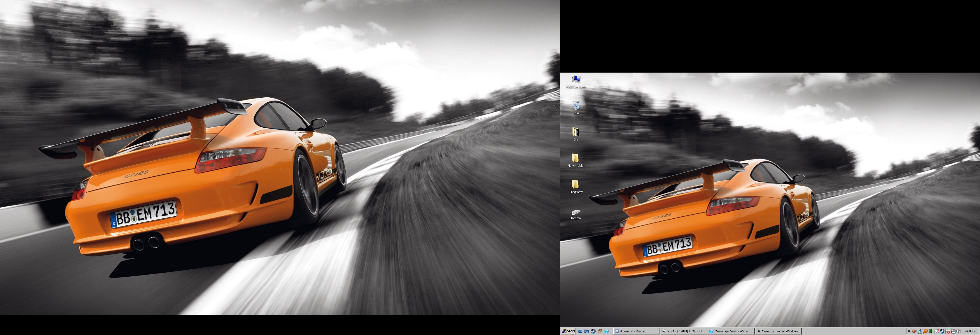Click the green Task Manager CPU tray icon
Viewport: 980px width, 335px height.
931,331
